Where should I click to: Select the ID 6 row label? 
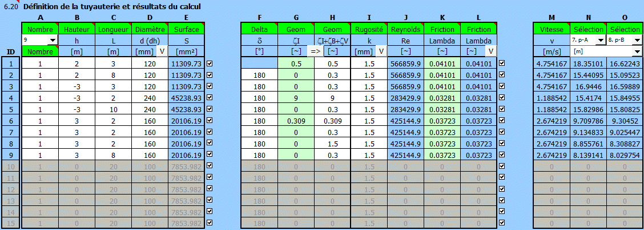tap(11, 121)
